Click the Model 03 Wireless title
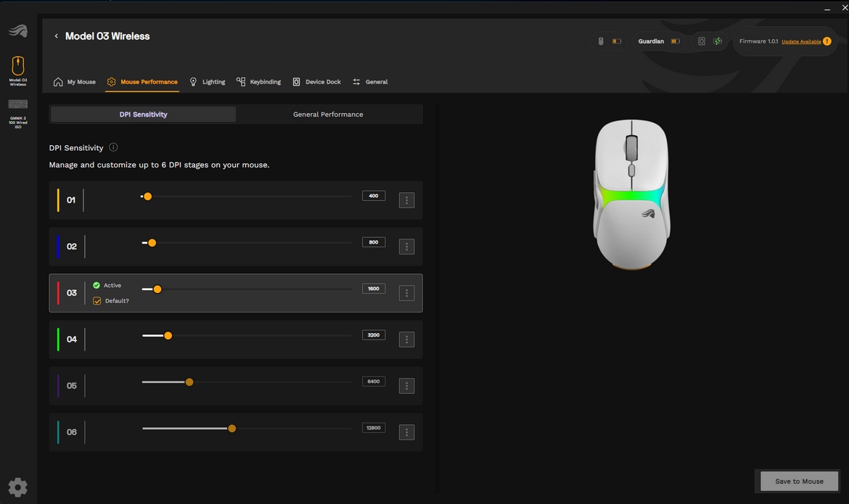The height and width of the screenshot is (504, 849). (107, 36)
